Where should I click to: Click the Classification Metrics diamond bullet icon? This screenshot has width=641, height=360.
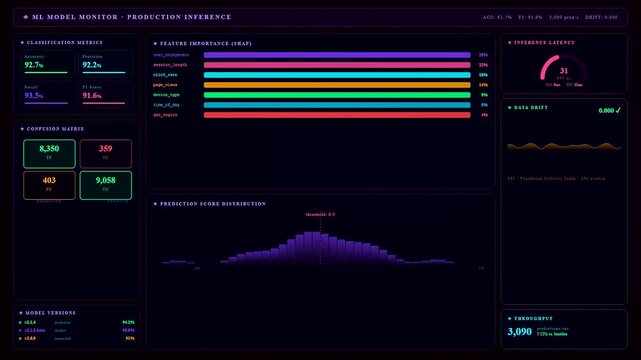pos(22,42)
